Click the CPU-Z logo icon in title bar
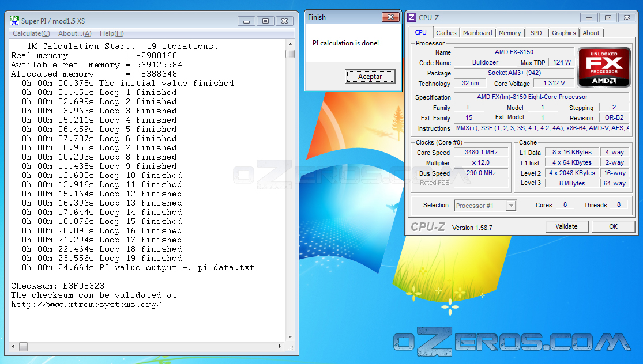The image size is (643, 364). tap(412, 18)
